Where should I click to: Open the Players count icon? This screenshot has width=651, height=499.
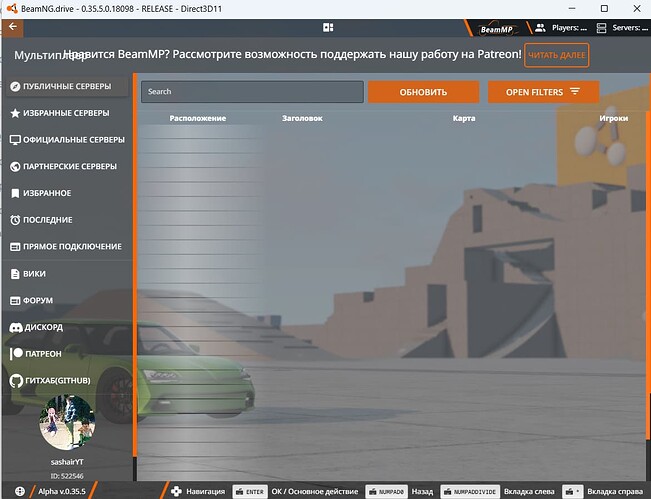[x=540, y=28]
